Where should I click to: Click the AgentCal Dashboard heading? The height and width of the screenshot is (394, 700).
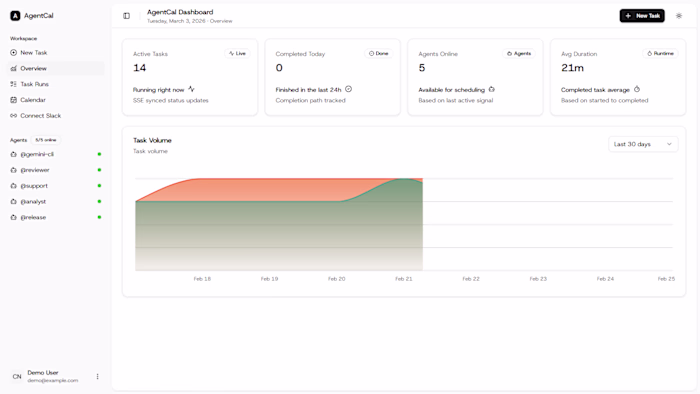pos(180,12)
